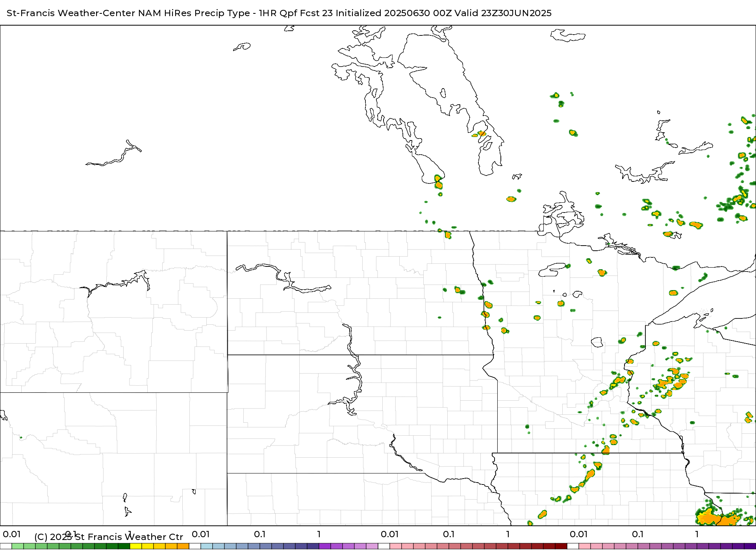Click the 1 label above the dark red swatches

pyautogui.click(x=508, y=534)
